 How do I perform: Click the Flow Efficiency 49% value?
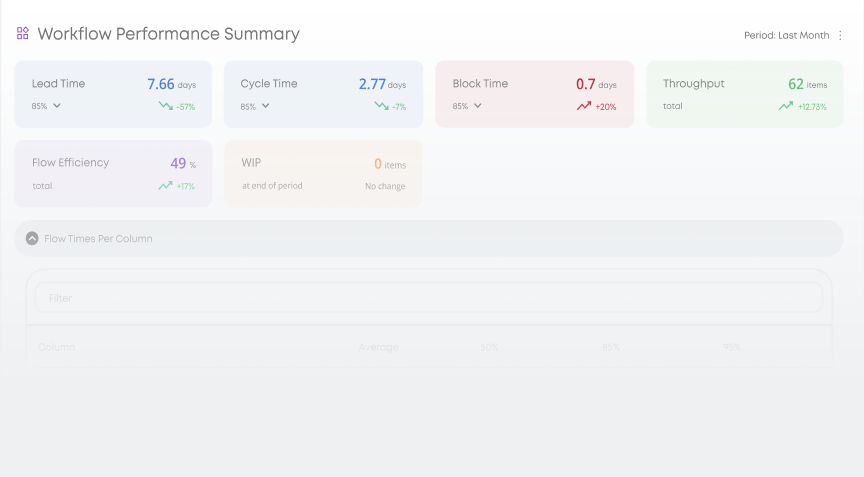(x=179, y=163)
